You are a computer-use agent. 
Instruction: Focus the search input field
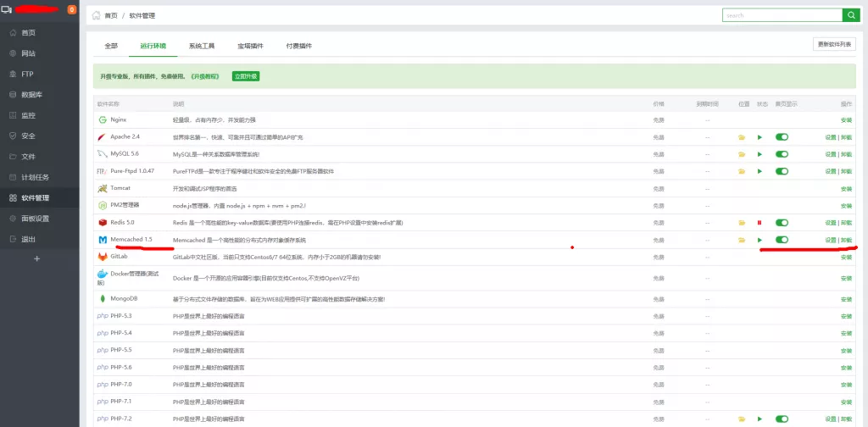coord(782,15)
